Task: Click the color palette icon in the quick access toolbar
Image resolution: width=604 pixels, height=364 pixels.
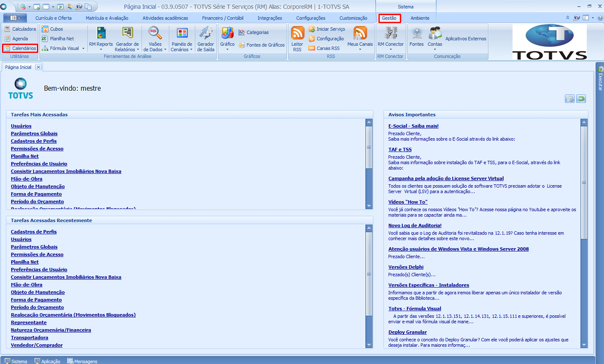Action: coord(70,7)
